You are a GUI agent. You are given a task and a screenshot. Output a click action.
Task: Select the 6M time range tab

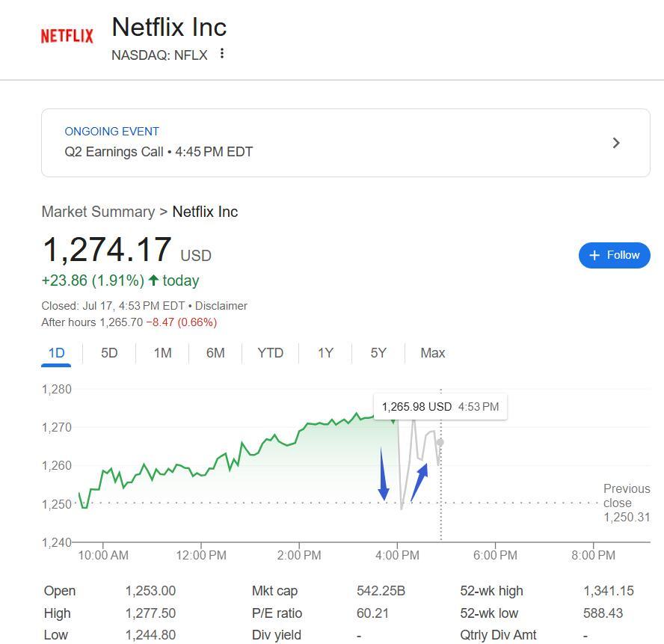click(x=215, y=353)
